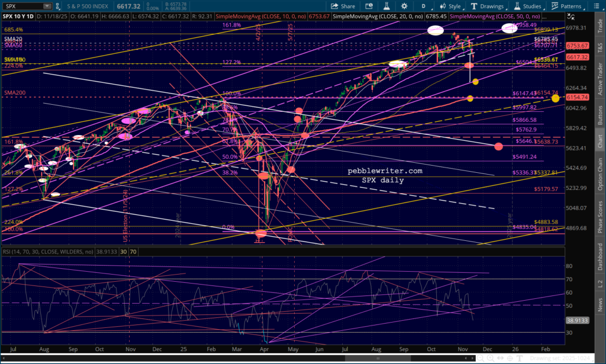Open the News sidebar tab
The height and width of the screenshot is (364, 606).
pos(600,304)
